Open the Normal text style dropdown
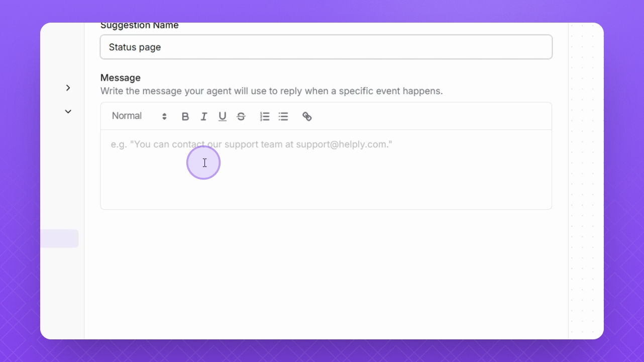This screenshot has height=362, width=644. pos(139,116)
